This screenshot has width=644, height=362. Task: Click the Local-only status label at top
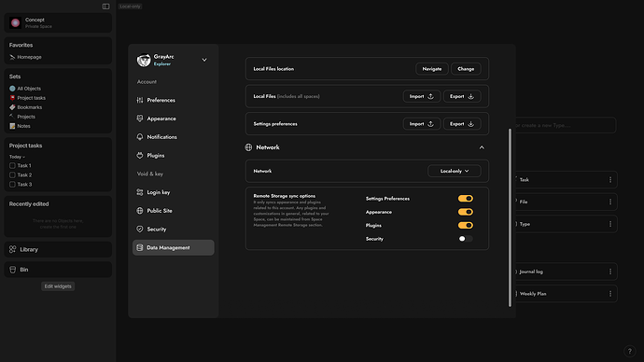click(x=130, y=7)
